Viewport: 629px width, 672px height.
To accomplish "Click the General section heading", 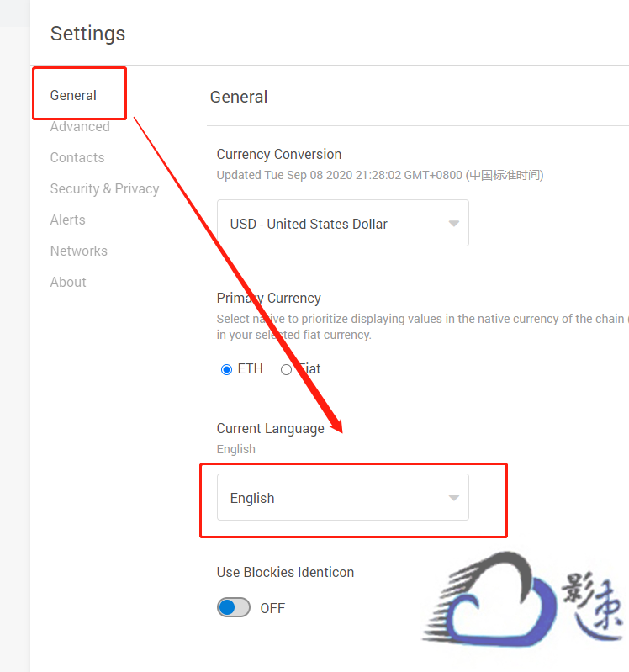I will (x=239, y=97).
